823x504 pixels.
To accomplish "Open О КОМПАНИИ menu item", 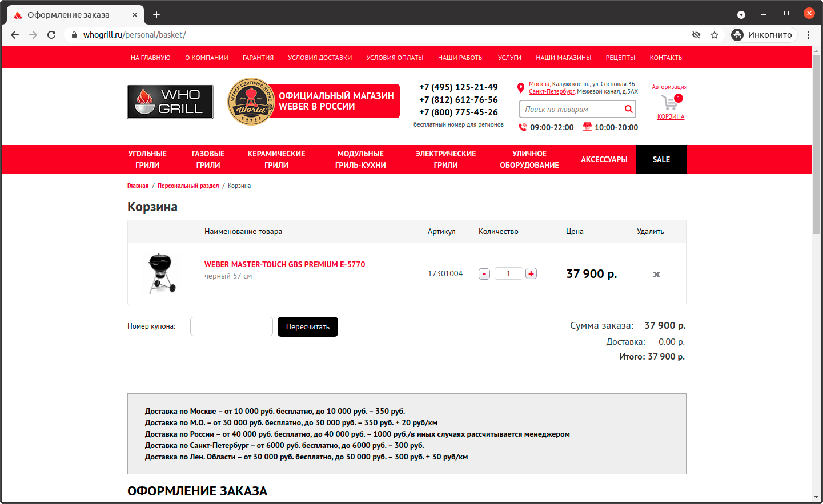I will 207,58.
